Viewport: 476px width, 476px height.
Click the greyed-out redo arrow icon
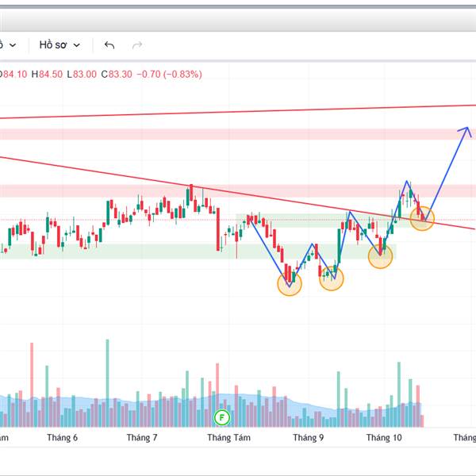tap(137, 45)
